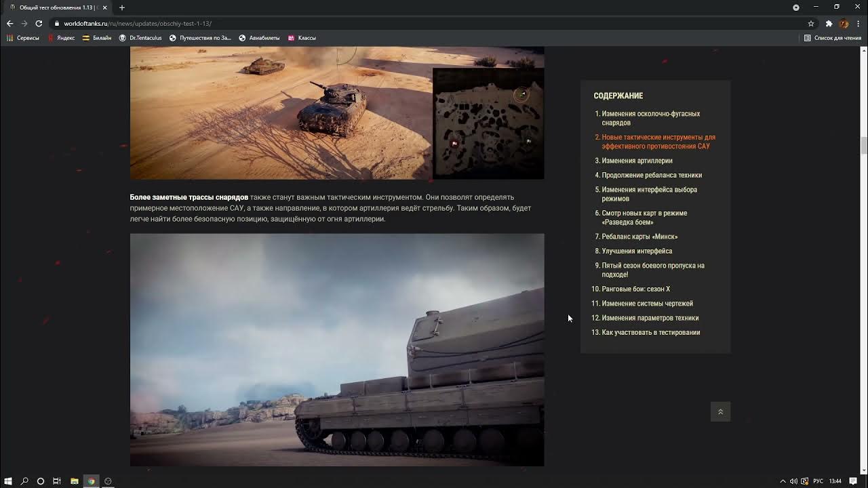Open the Chrome extensions puzzle menu
868x488 pixels.
click(829, 23)
